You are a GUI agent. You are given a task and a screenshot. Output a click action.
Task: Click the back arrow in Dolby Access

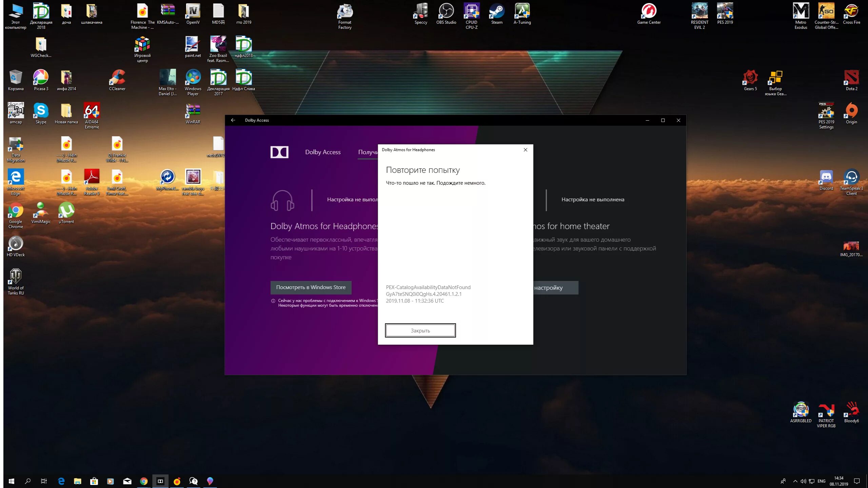point(233,120)
